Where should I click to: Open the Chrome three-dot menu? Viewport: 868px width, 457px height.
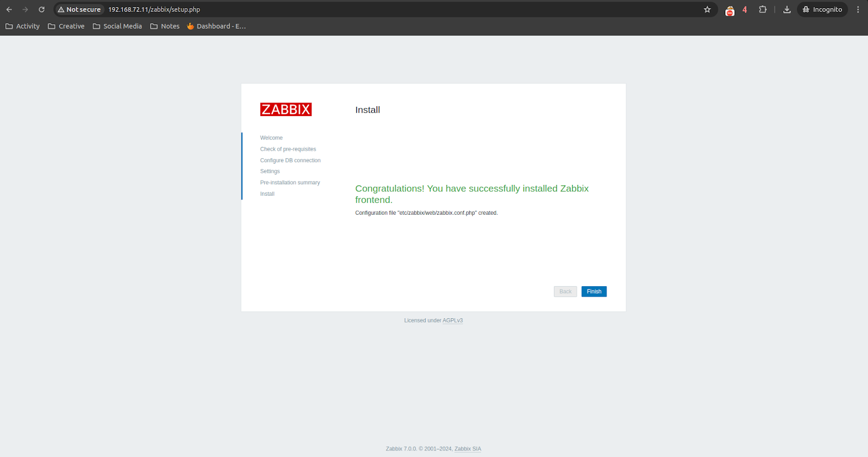[858, 10]
